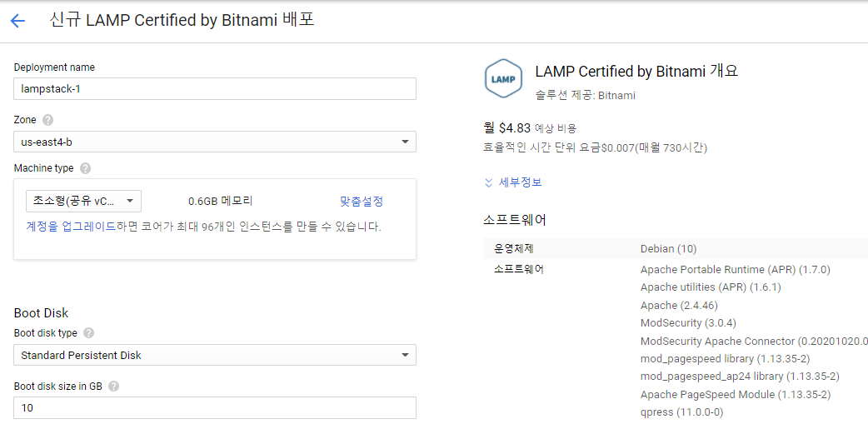
Task: Click Apache Portable Runtime (APR) (1.7.0)
Action: (736, 270)
